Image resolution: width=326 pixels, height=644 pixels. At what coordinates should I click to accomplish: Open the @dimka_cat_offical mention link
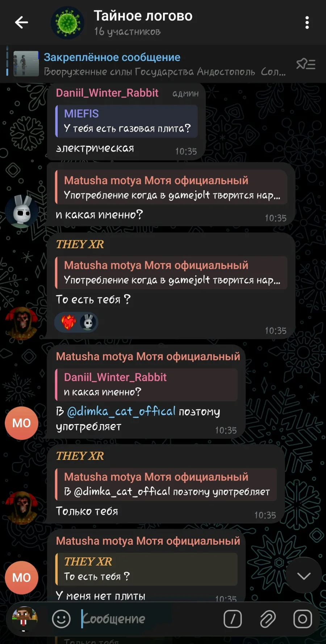point(121,411)
